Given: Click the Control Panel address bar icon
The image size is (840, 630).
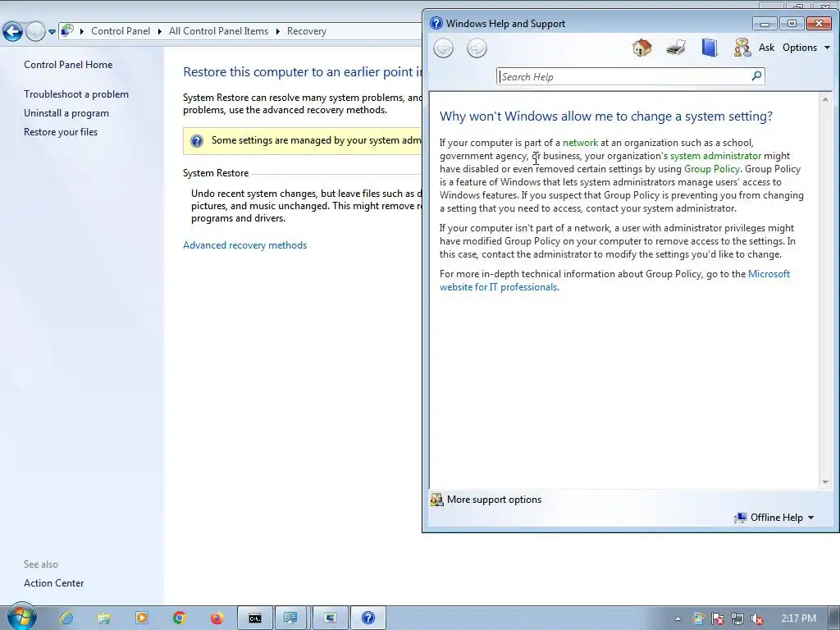Looking at the screenshot, I should tap(67, 30).
